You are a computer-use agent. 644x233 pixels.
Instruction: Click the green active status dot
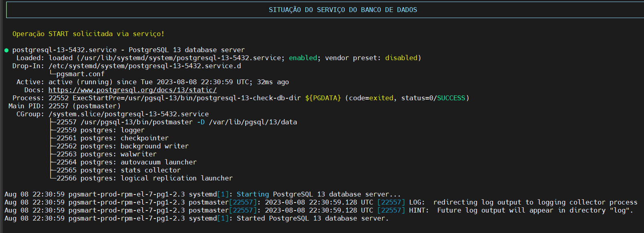[6, 50]
